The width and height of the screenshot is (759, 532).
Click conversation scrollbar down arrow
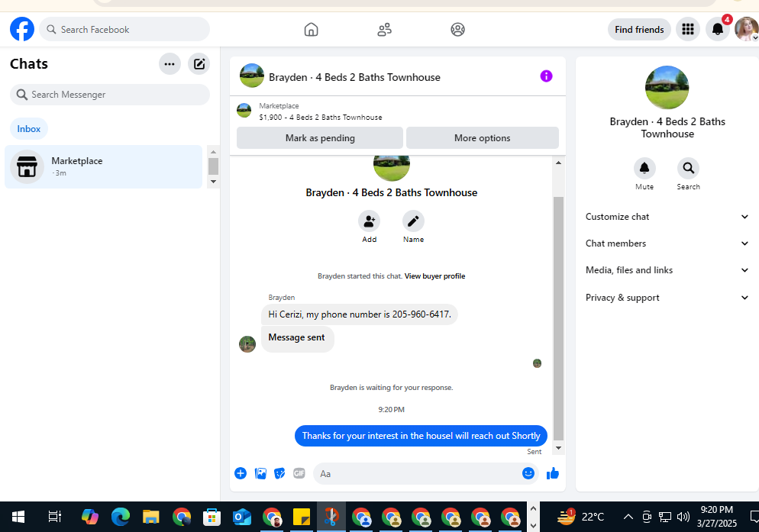(558, 448)
